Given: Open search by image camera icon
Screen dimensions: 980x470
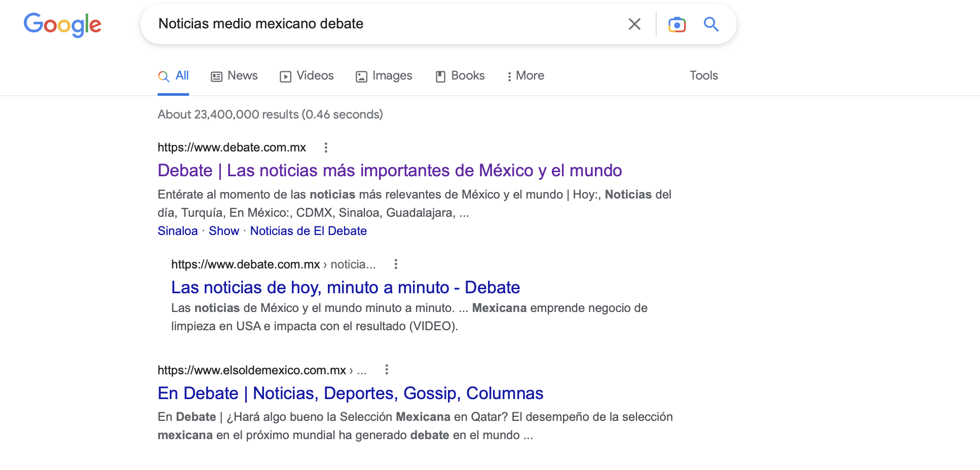Looking at the screenshot, I should point(677,24).
